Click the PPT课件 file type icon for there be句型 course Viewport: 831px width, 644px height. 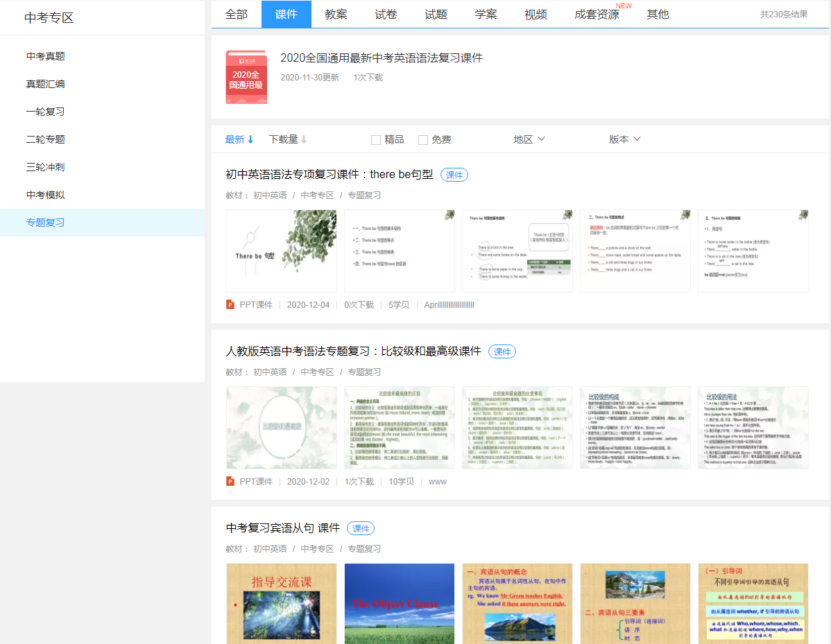pyautogui.click(x=230, y=304)
